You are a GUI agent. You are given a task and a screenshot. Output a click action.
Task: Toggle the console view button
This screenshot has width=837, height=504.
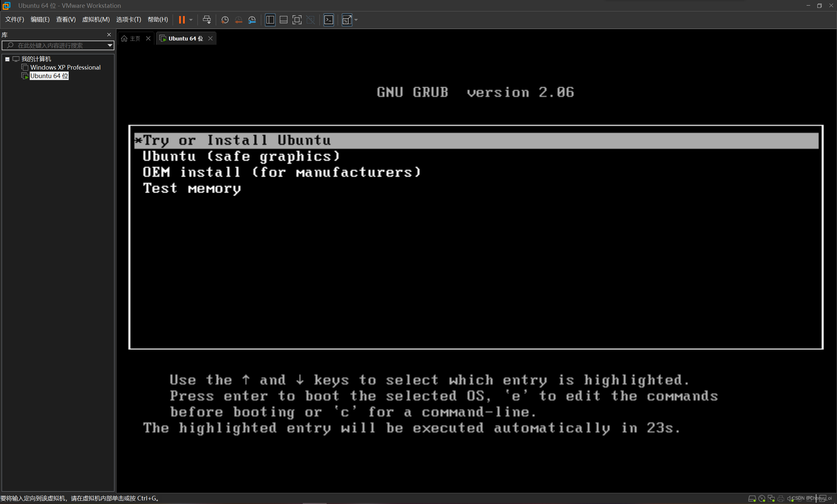pos(329,20)
